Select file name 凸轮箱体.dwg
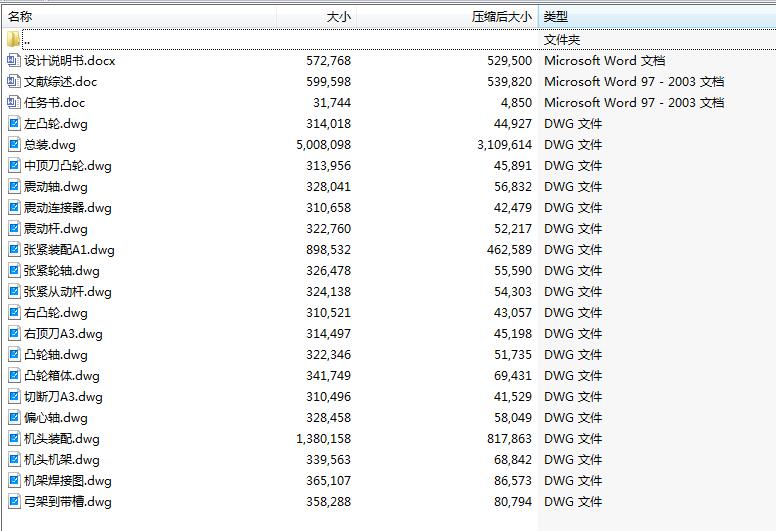The height and width of the screenshot is (531, 776). (62, 376)
